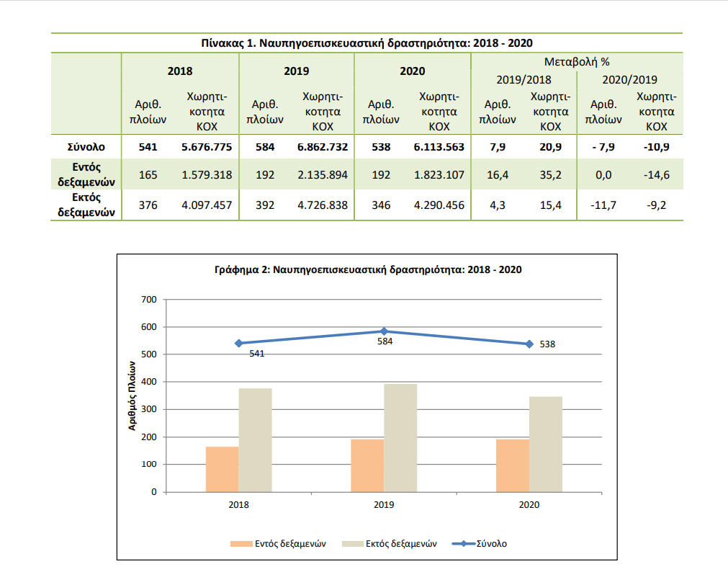Click the '2020/2019' sub-header
The height and width of the screenshot is (577, 728).
(629, 80)
